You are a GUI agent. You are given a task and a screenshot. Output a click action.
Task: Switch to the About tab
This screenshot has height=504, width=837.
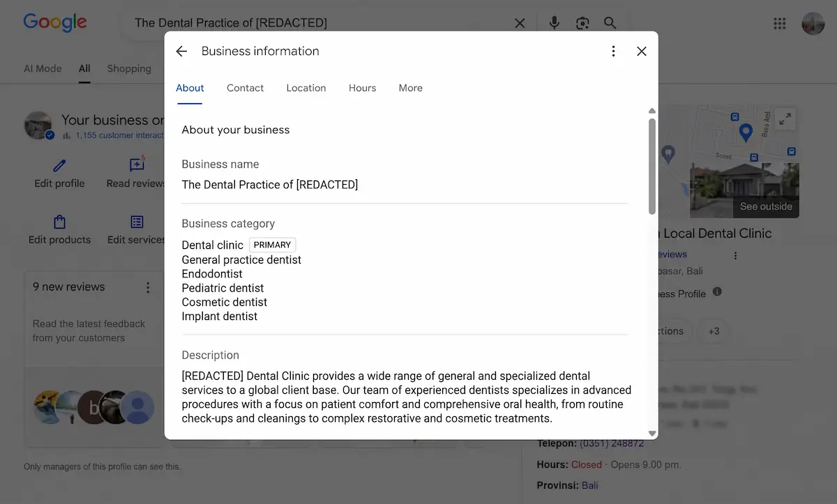[x=190, y=88]
